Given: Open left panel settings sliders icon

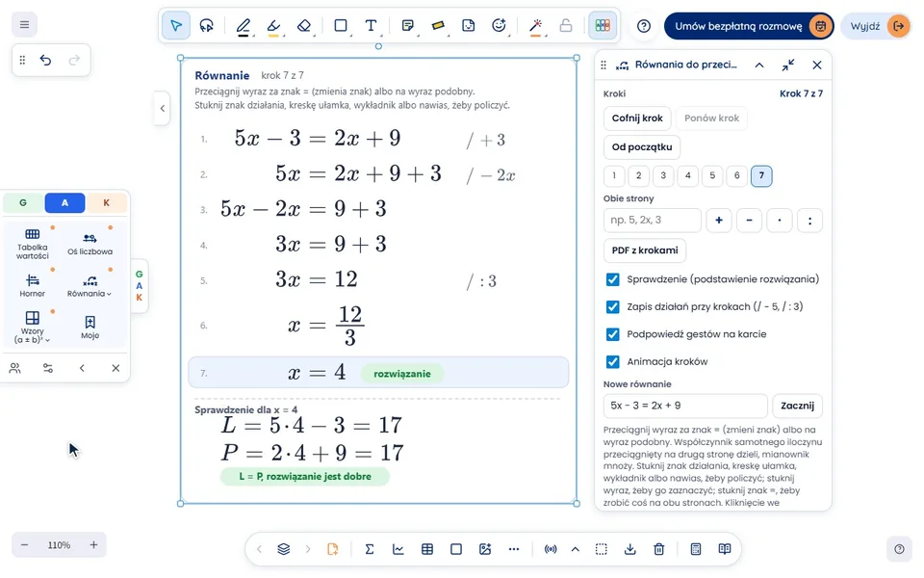Looking at the screenshot, I should coord(48,368).
